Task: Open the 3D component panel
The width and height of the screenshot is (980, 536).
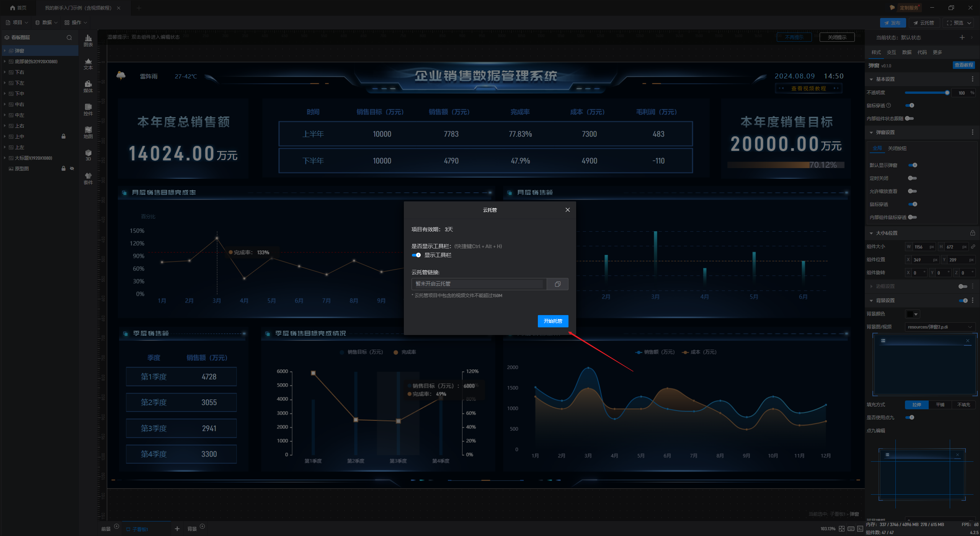Action: [x=88, y=155]
